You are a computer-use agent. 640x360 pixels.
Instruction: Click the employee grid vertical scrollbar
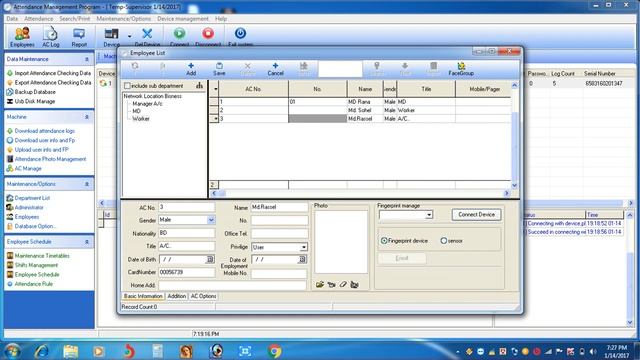click(x=514, y=135)
